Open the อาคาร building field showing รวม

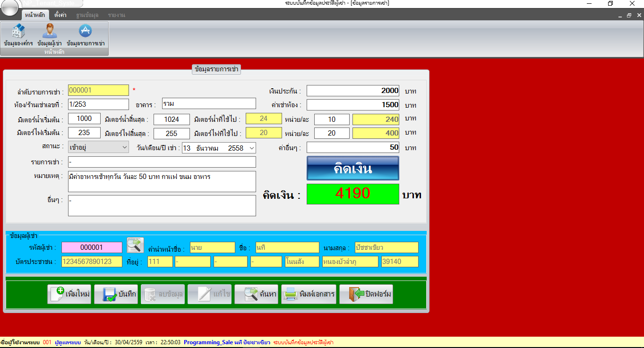[x=208, y=103]
